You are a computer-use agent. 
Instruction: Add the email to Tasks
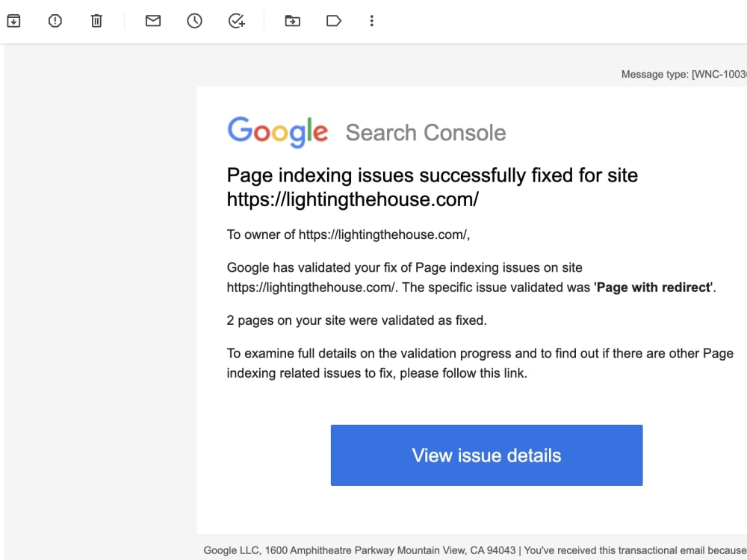click(236, 20)
